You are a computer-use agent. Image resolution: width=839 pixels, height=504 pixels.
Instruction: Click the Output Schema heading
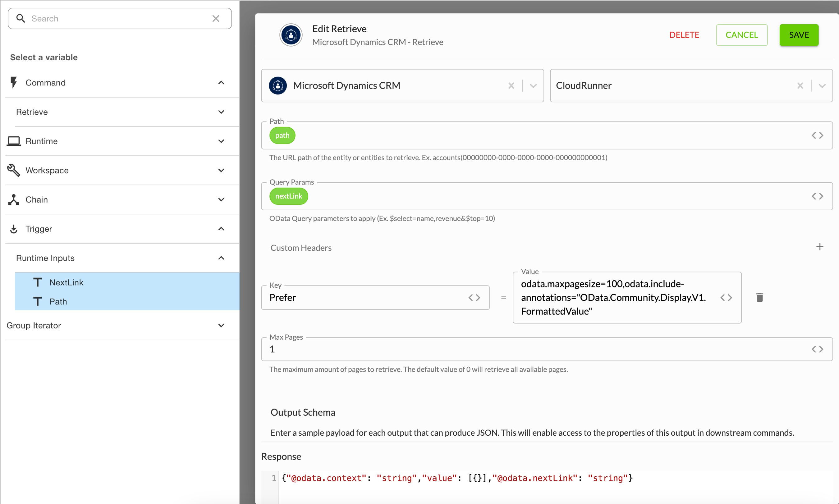pyautogui.click(x=303, y=412)
